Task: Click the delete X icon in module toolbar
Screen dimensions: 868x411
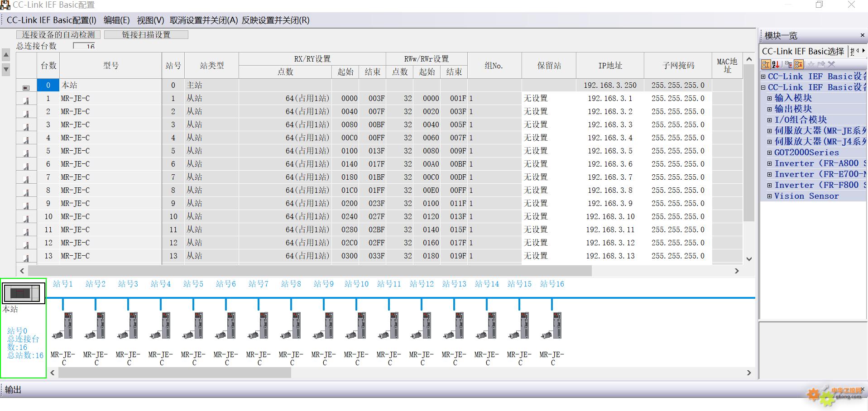Action: [831, 64]
